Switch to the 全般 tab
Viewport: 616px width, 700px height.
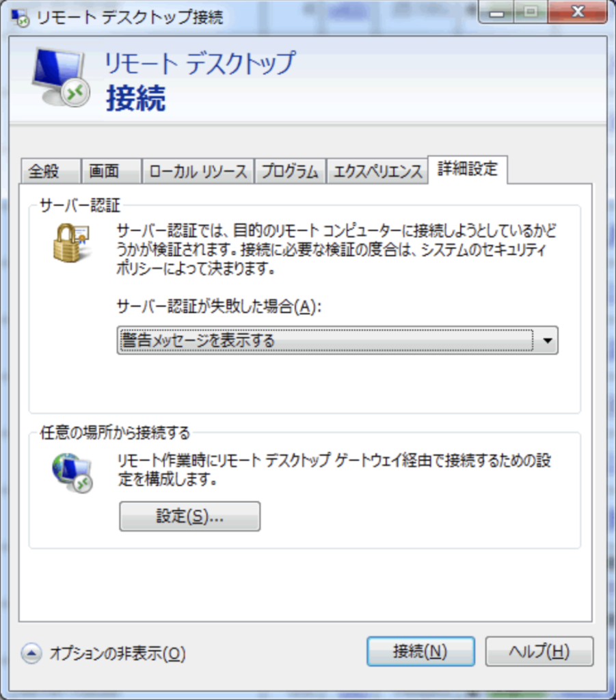tap(50, 171)
